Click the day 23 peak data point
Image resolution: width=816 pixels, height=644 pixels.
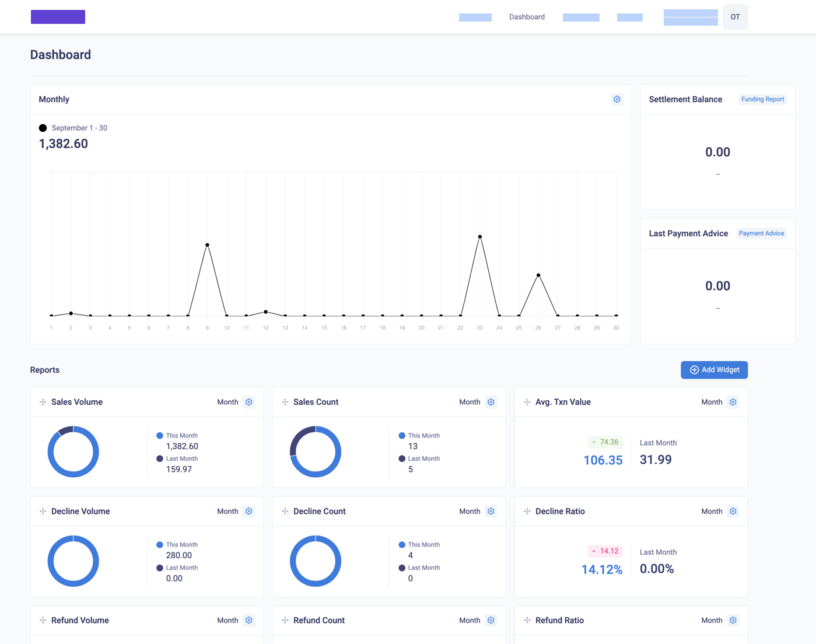click(480, 237)
